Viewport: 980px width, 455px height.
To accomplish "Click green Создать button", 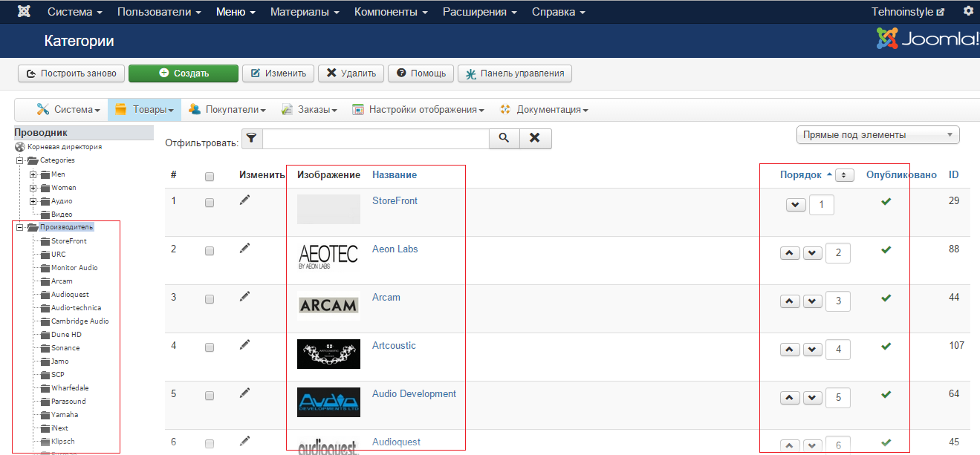I will [x=184, y=73].
